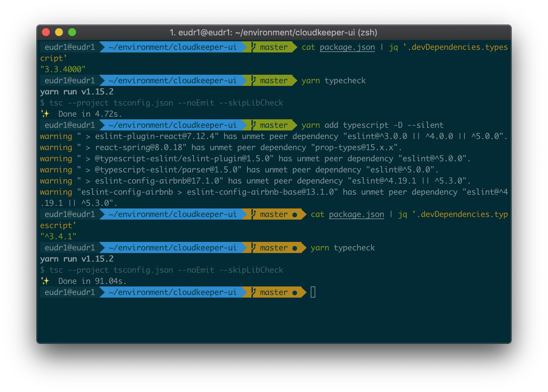
Task: Click the green zoom window button
Action: pos(72,32)
